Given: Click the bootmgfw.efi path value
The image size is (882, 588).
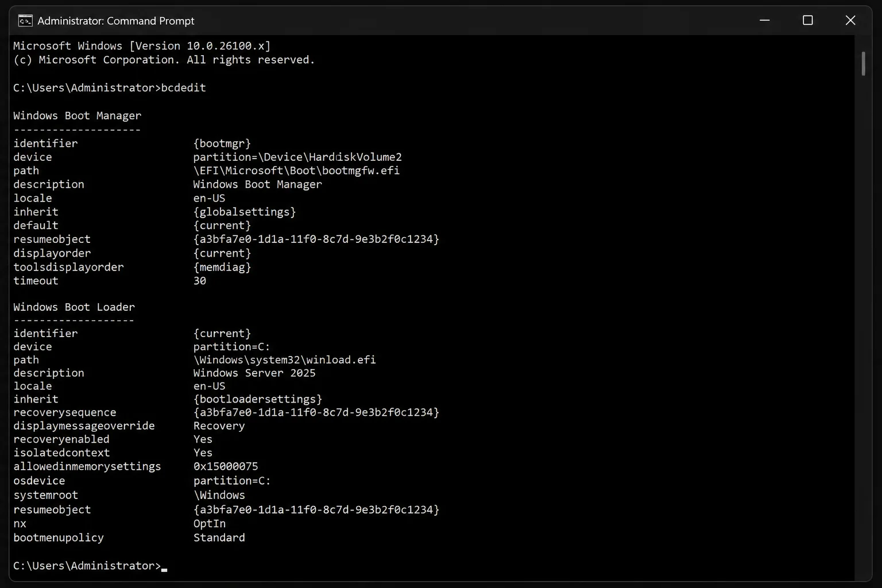Looking at the screenshot, I should pyautogui.click(x=296, y=171).
